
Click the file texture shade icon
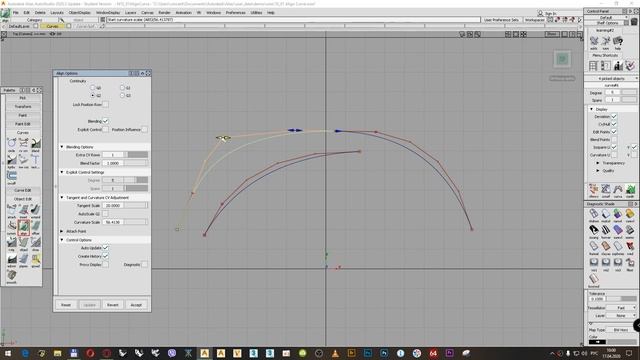pos(630,262)
